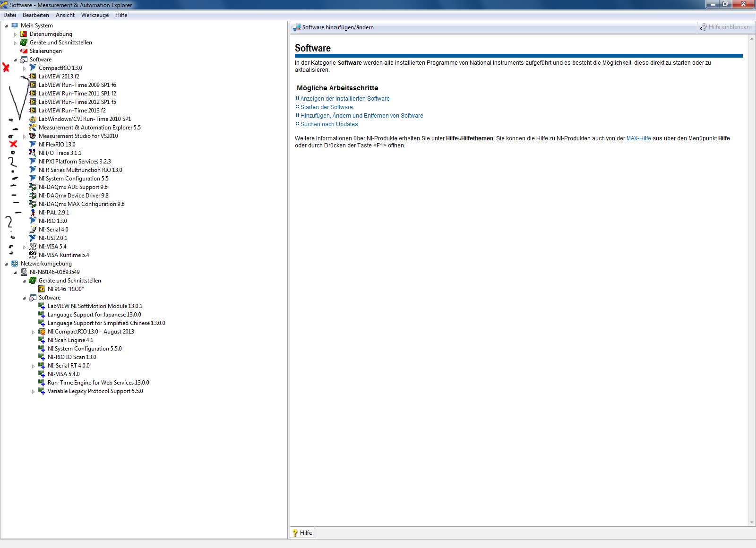Collapse the Software node under Mein System
The height and width of the screenshot is (548, 756).
15,60
